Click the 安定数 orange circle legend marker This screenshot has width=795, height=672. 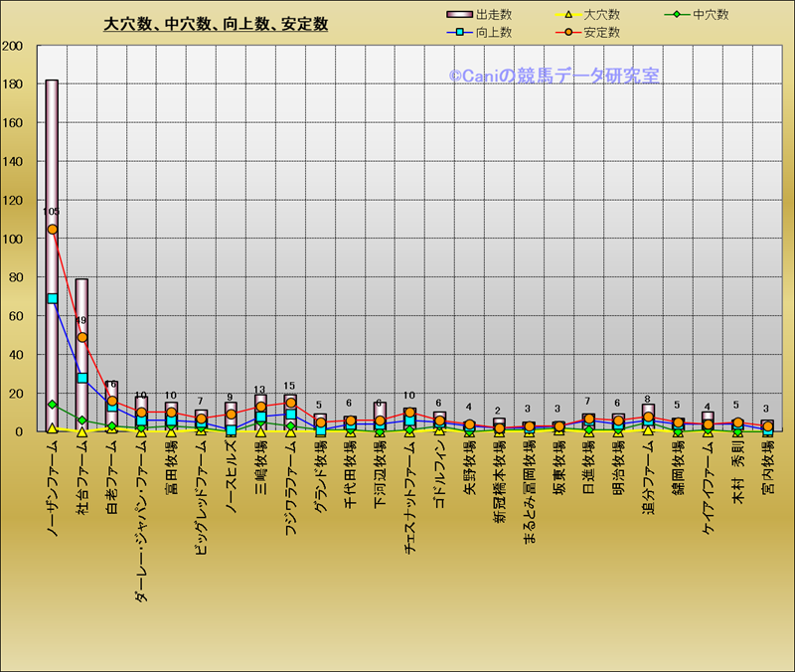click(x=567, y=33)
